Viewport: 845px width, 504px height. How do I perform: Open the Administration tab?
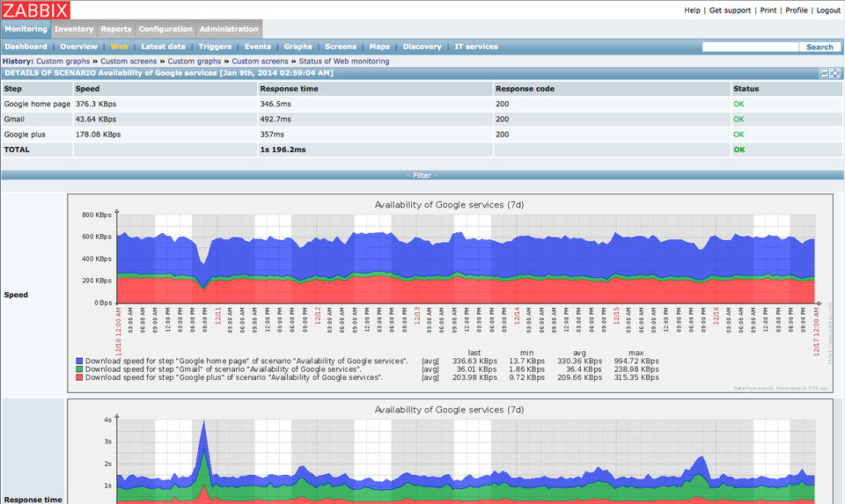[x=229, y=29]
